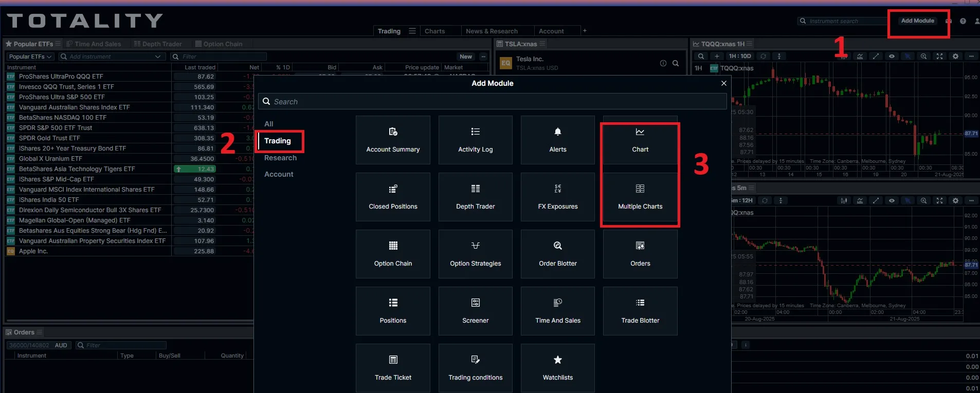Click search icon in TQQQ 1H chart toolbar
This screenshot has width=980, height=393.
(x=701, y=57)
